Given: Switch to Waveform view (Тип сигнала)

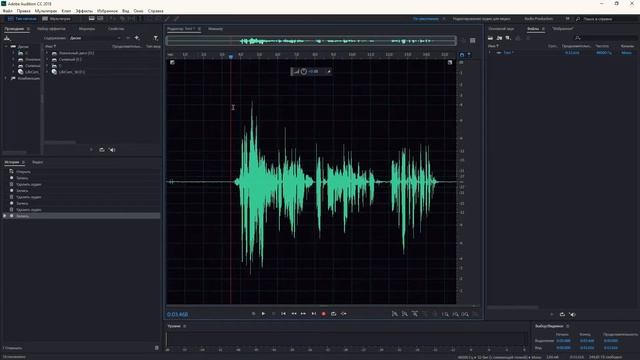Looking at the screenshot, I should click(22, 19).
